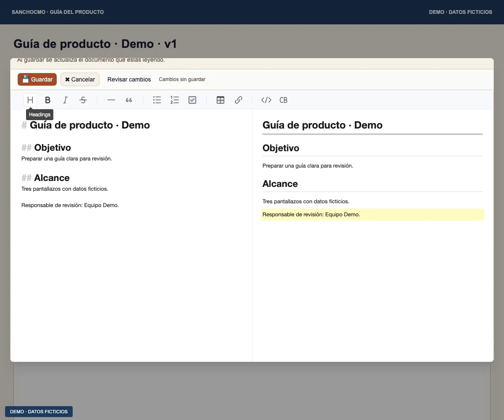Create an unordered bullet list
Image resolution: width=504 pixels, height=420 pixels.
pyautogui.click(x=157, y=100)
